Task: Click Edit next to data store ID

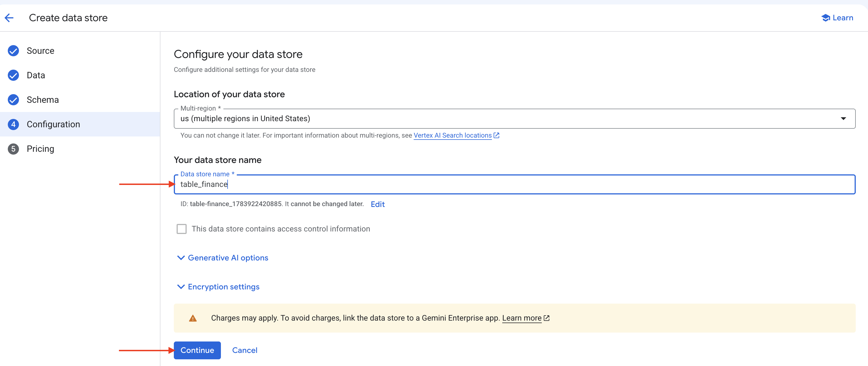Action: (x=377, y=204)
